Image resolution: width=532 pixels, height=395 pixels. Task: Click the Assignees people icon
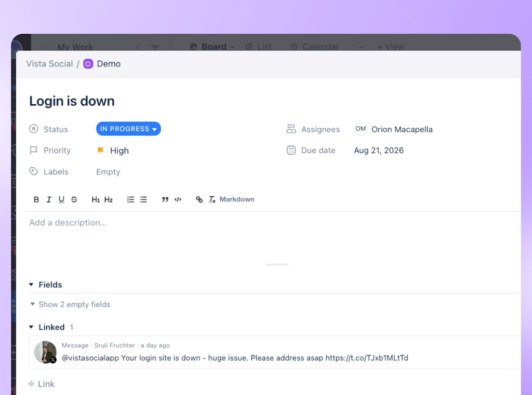pyautogui.click(x=291, y=129)
